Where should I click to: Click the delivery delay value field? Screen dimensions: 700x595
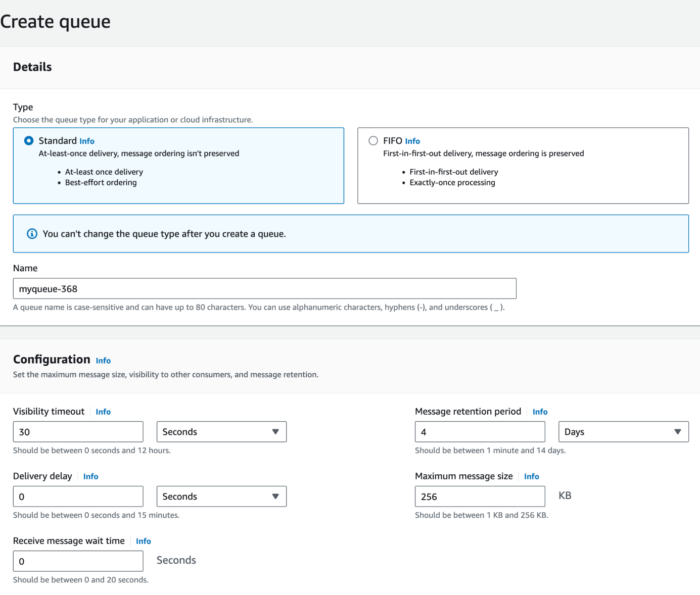pos(78,496)
